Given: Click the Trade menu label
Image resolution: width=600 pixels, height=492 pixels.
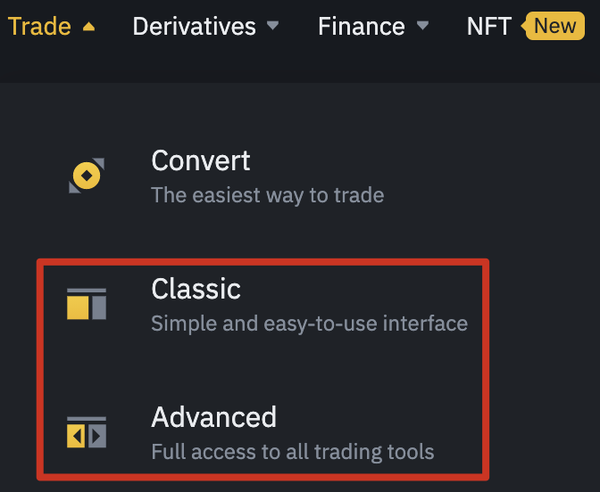Looking at the screenshot, I should coord(39,26).
